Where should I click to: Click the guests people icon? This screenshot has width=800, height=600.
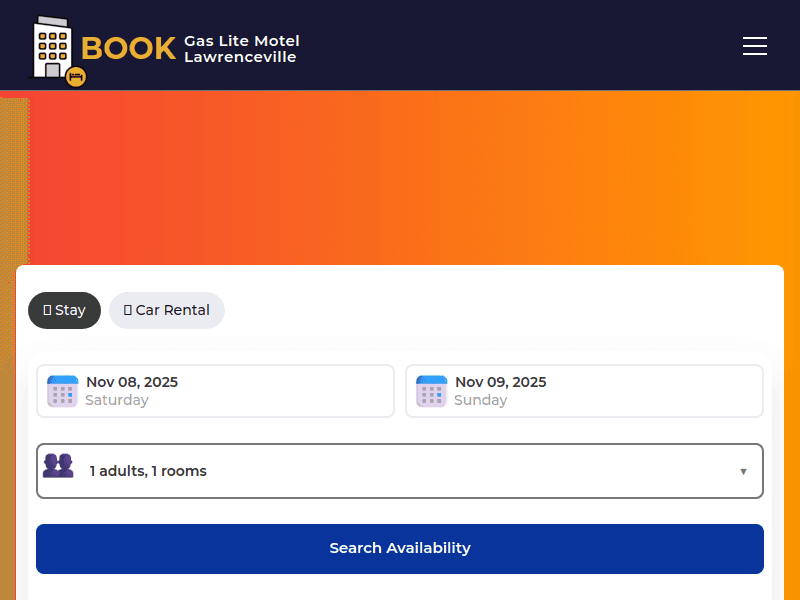click(58, 466)
